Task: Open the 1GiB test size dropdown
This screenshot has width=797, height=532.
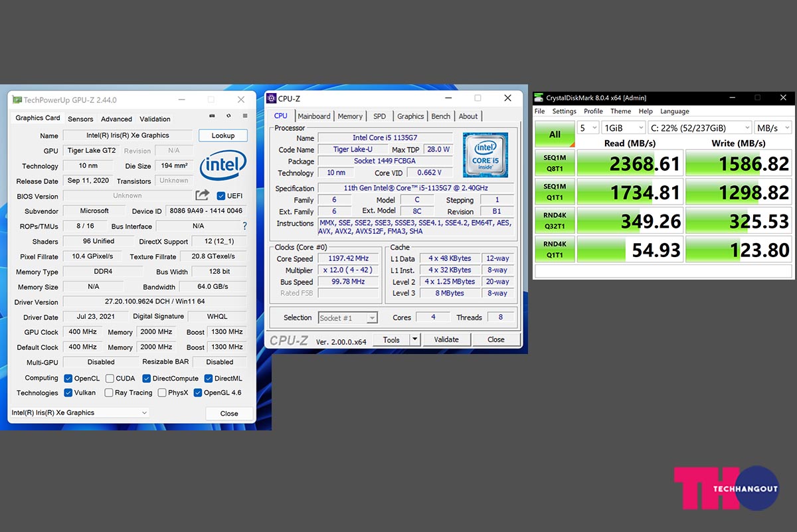Action: (623, 128)
